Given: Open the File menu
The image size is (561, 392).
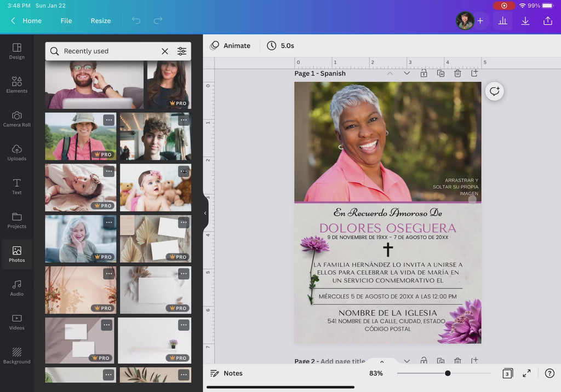Looking at the screenshot, I should pos(66,21).
